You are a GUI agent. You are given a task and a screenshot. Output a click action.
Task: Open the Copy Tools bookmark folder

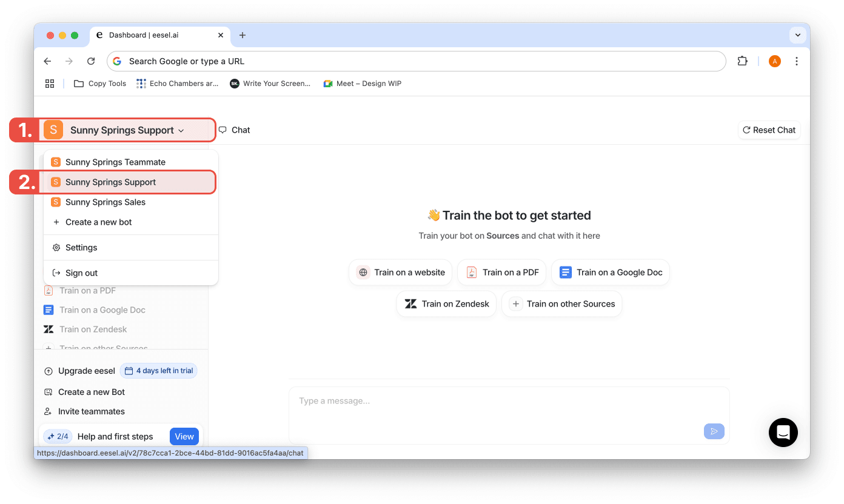click(100, 84)
